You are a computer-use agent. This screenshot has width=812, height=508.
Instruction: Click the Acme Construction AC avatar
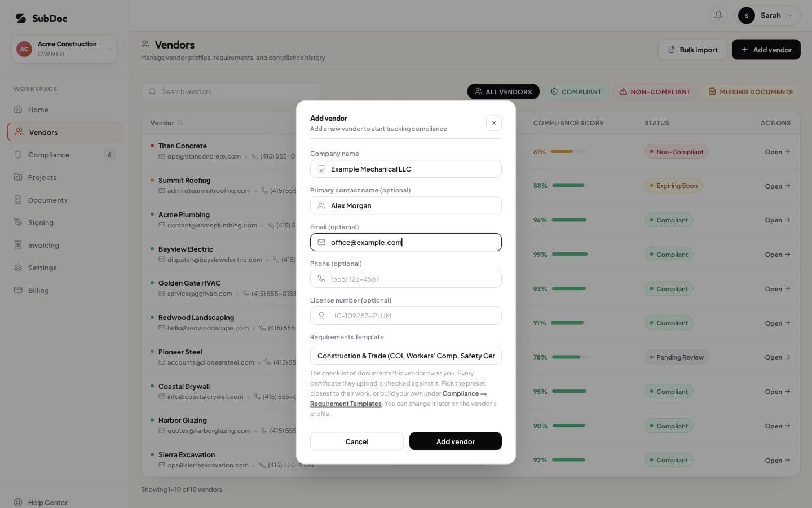(24, 49)
